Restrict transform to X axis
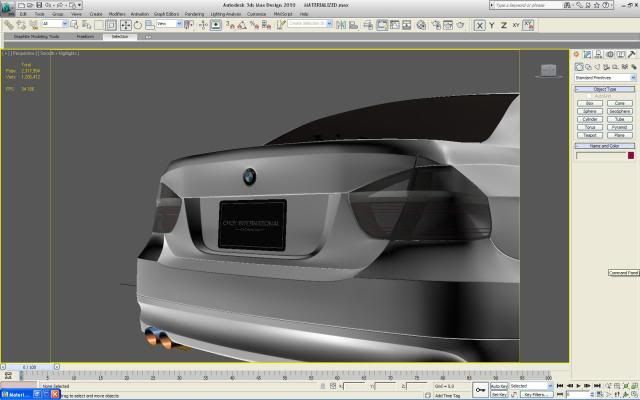The image size is (640, 400). tap(480, 25)
